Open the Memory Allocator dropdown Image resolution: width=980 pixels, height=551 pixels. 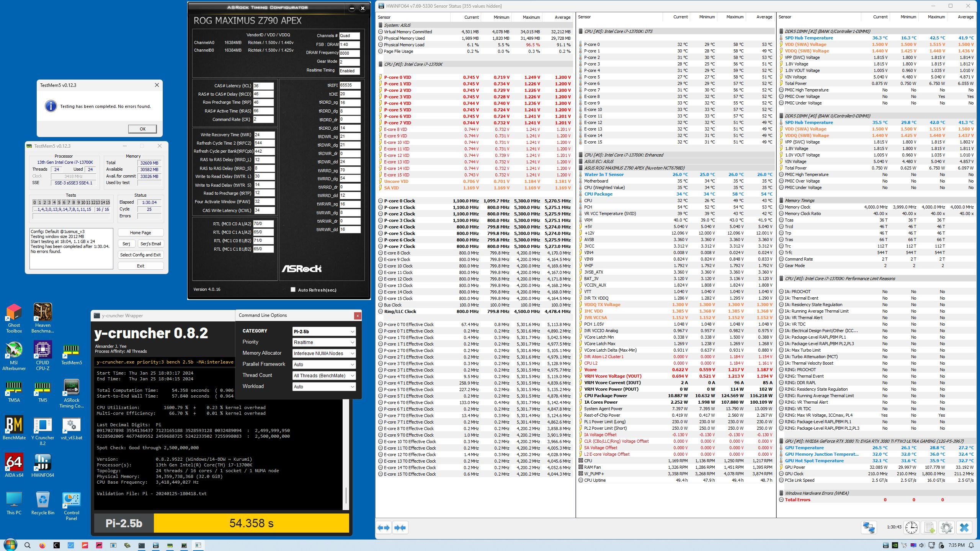pyautogui.click(x=324, y=354)
